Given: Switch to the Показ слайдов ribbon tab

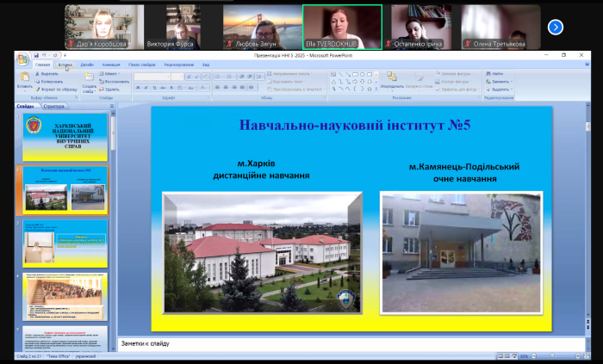Looking at the screenshot, I should 142,65.
